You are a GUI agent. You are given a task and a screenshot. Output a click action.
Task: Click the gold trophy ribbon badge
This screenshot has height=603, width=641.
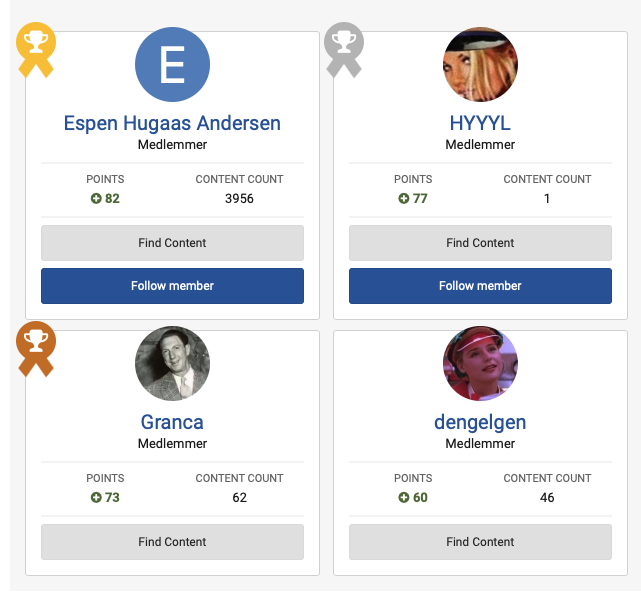tap(36, 49)
